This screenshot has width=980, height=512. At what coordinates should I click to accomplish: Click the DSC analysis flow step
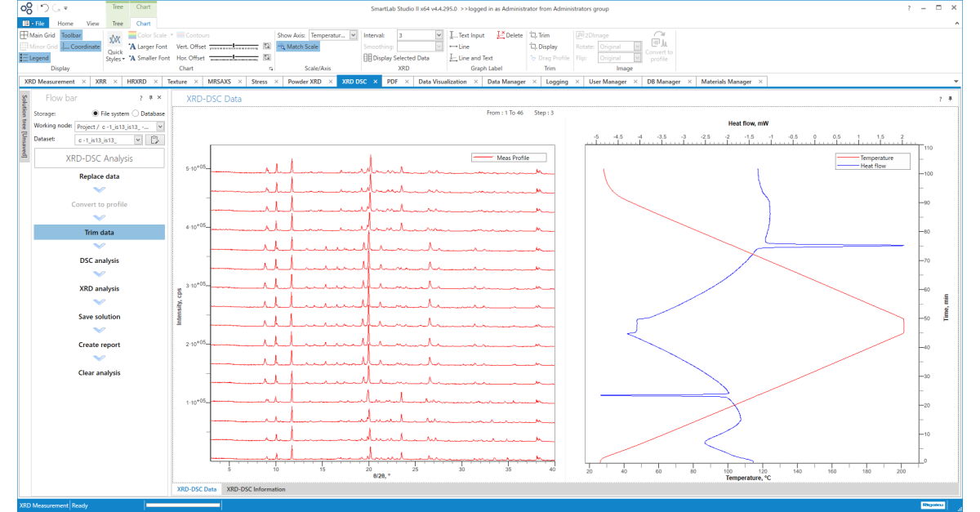pos(99,260)
